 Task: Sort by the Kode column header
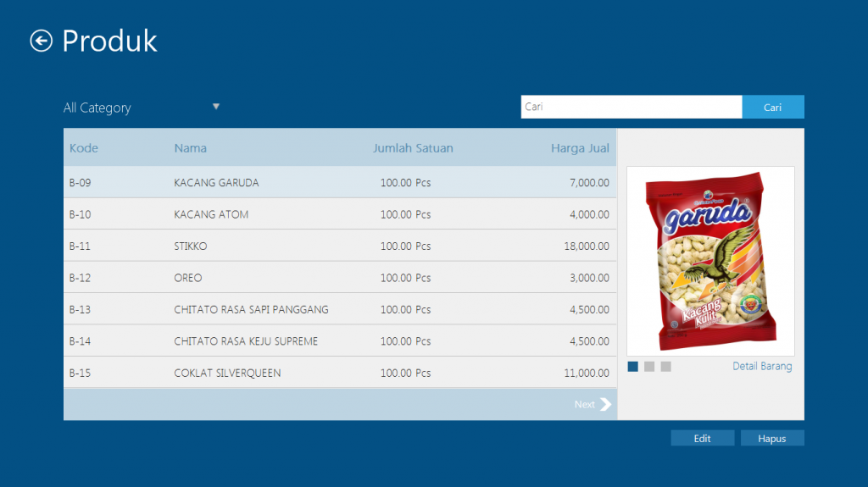pos(84,148)
